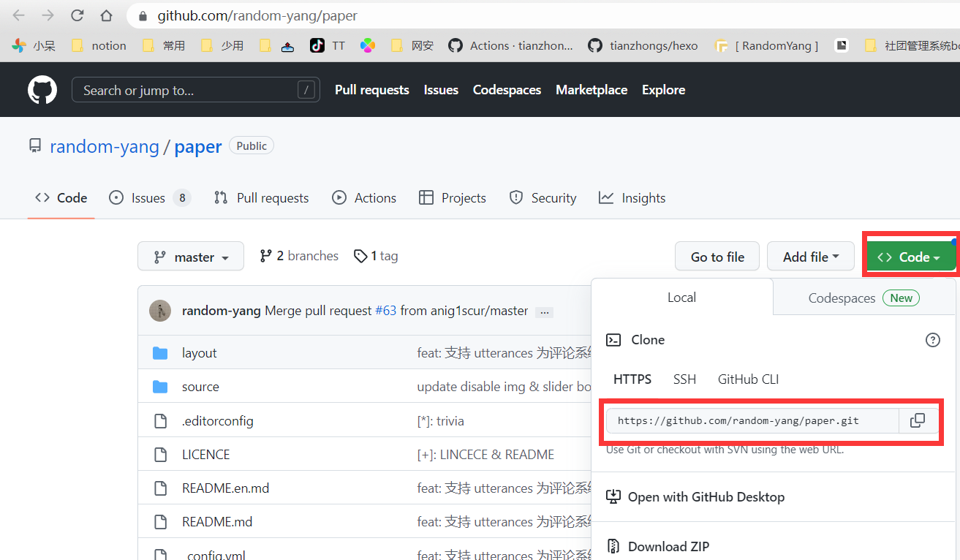Copy the HTTPS clone URL icon
960x560 pixels.
tap(917, 420)
